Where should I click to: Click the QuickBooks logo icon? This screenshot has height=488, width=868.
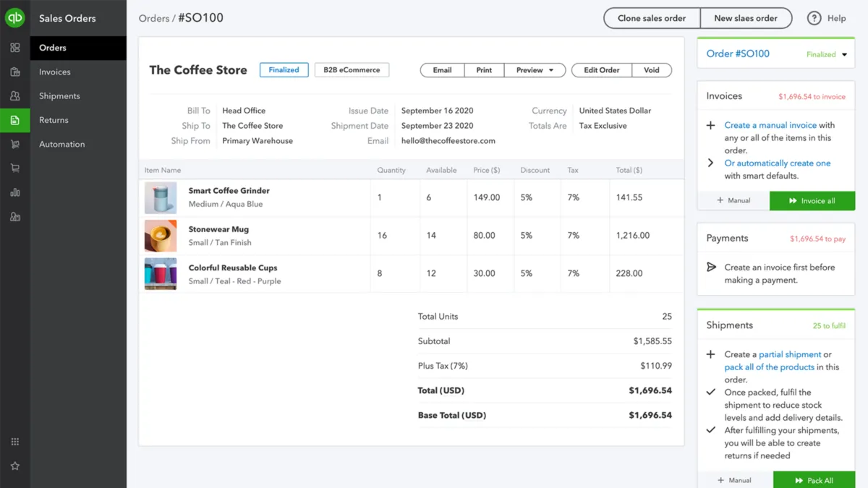15,18
